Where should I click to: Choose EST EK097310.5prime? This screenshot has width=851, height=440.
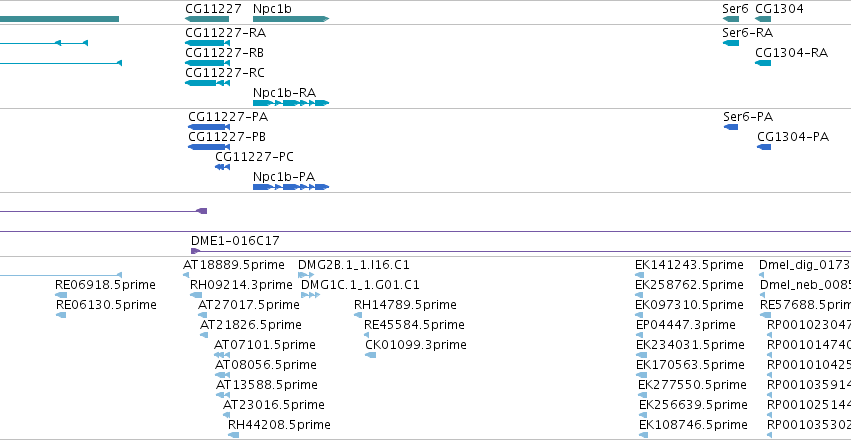(x=639, y=315)
